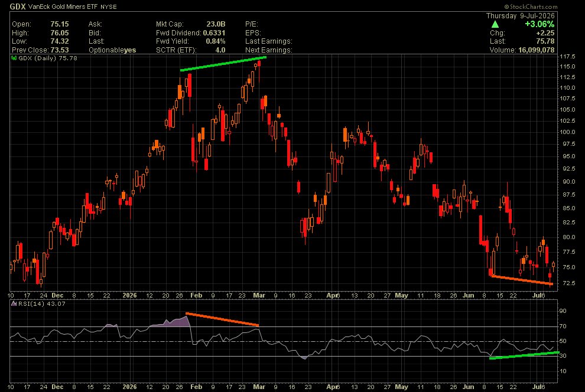
Task: Click the GDX (Daily) legend candlestick icon
Action: point(14,58)
